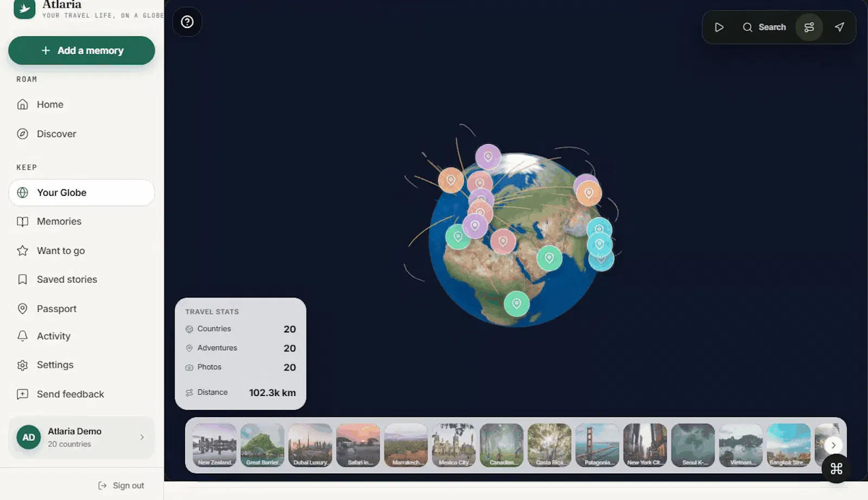Open the Search button on the globe toolbar

pyautogui.click(x=764, y=27)
